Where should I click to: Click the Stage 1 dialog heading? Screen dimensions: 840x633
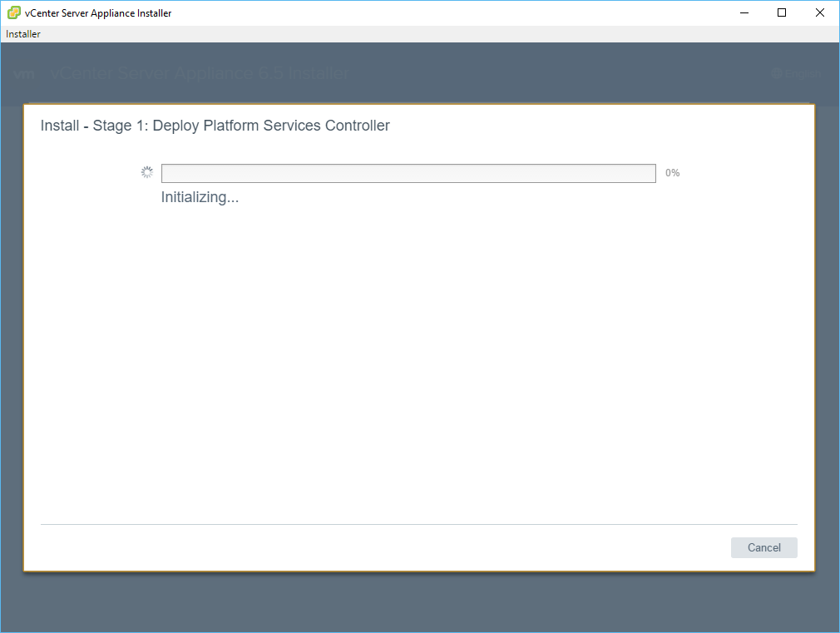[x=215, y=126]
